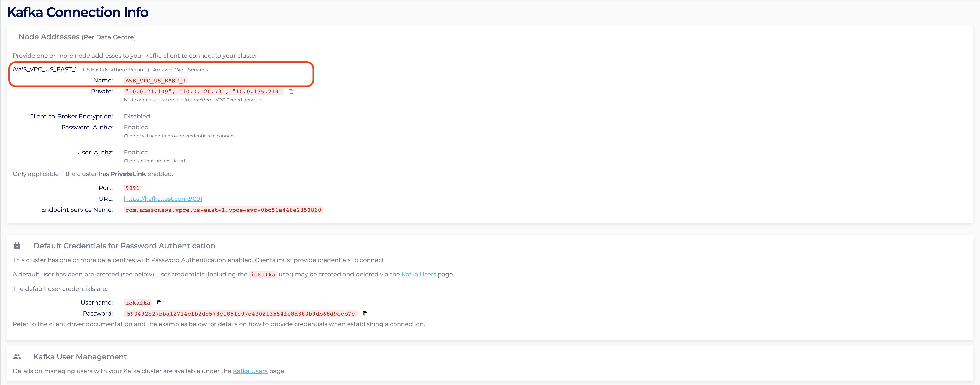Click 'Clients will need to provide credentials' note
The height and width of the screenshot is (385, 980).
click(180, 136)
